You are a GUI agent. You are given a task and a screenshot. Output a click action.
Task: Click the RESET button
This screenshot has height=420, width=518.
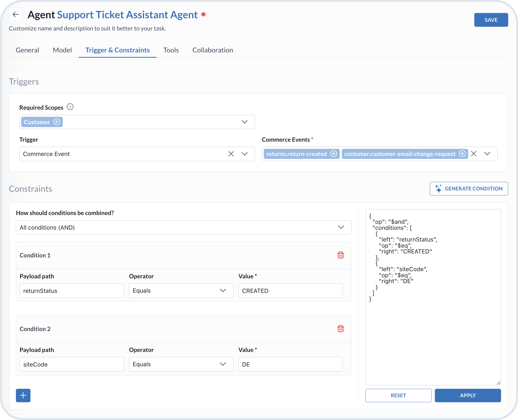[x=398, y=395]
